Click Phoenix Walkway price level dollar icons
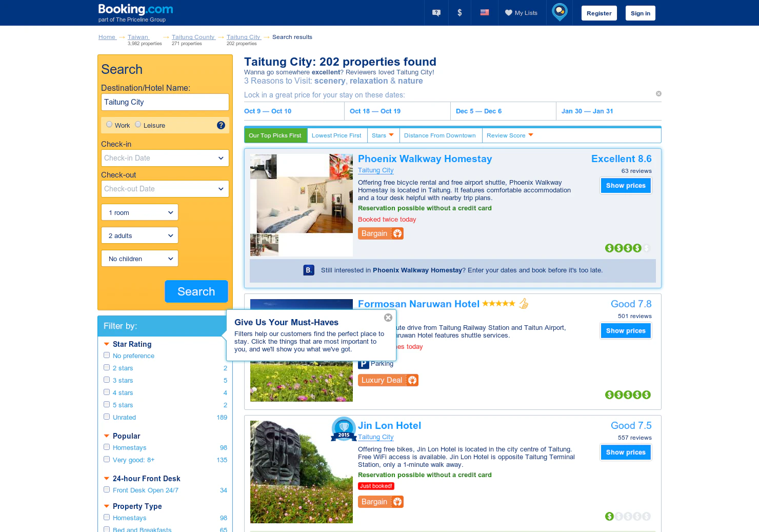This screenshot has width=759, height=532. pyautogui.click(x=628, y=248)
